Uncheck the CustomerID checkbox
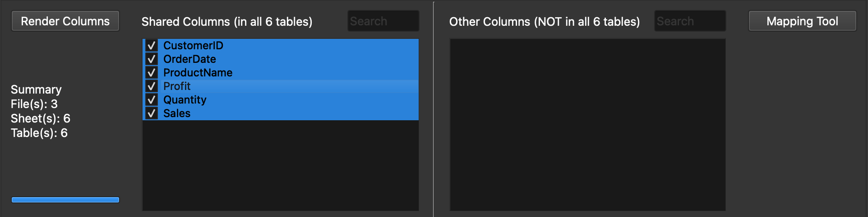Viewport: 868px width, 217px height. (x=152, y=46)
